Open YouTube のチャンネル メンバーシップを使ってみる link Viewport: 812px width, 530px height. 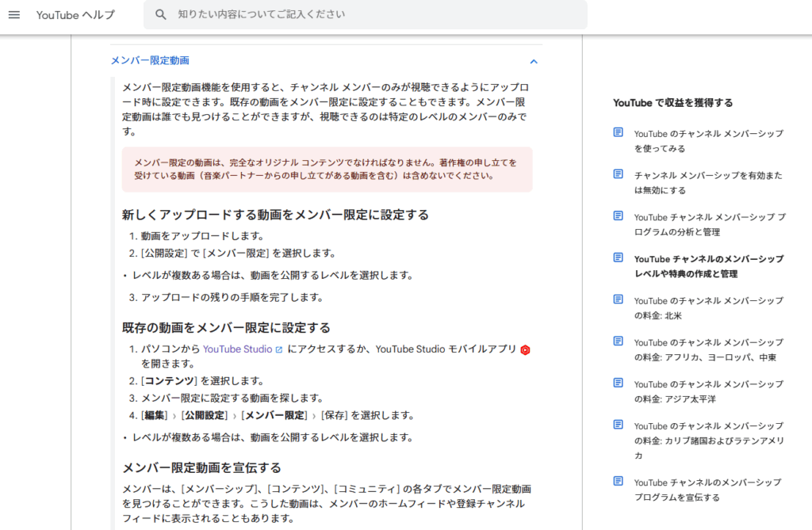pos(708,141)
